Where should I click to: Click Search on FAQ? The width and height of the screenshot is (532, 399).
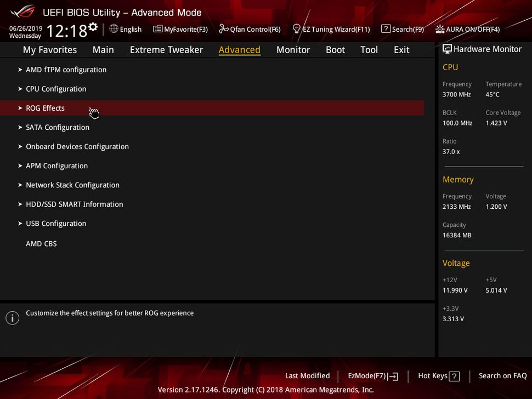point(502,376)
